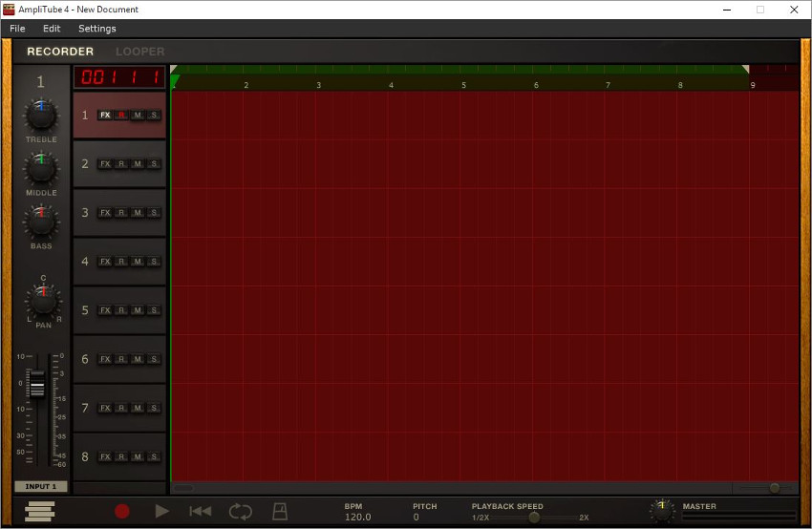Mute track 4

(x=138, y=262)
